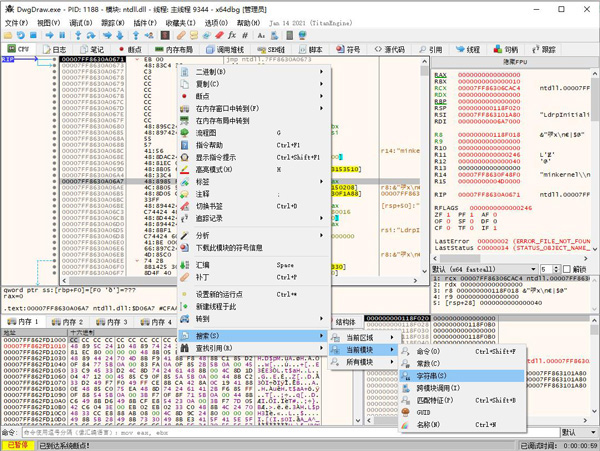Image resolution: width=600 pixels, height=451 pixels.
Task: Expand the 标签 context submenu
Action: coord(254,182)
